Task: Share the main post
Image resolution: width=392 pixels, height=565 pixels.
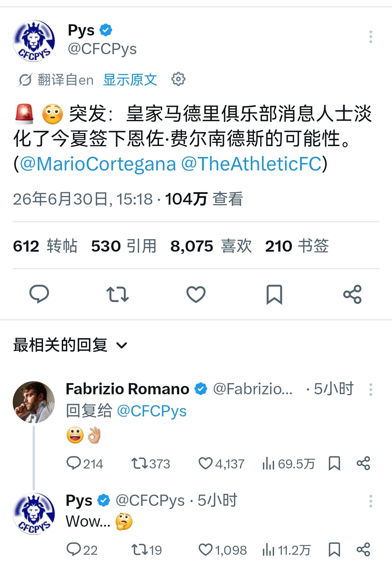Action: point(352,294)
